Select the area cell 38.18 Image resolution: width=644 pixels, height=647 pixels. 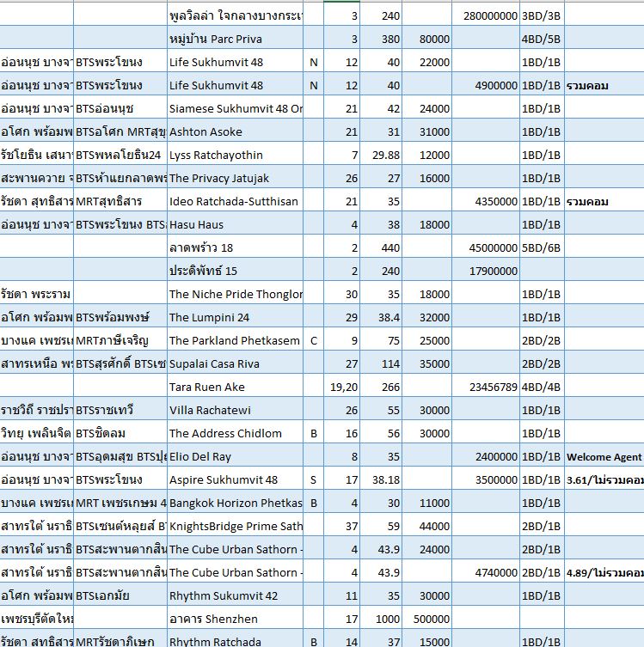coord(381,479)
